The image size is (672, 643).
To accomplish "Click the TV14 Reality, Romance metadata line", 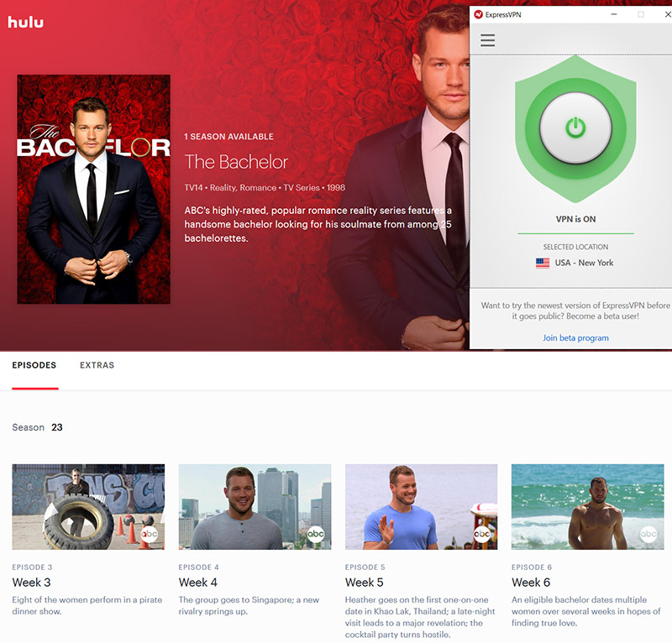I will pos(265,188).
